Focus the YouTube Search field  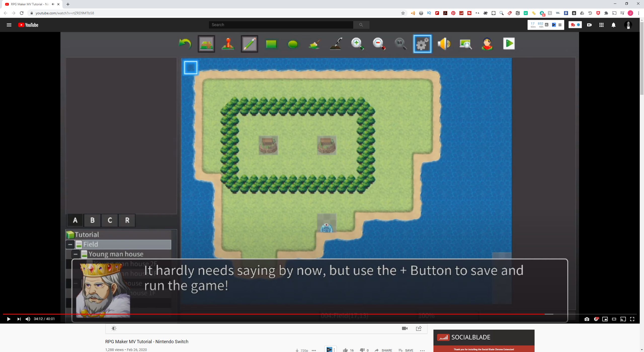point(281,25)
